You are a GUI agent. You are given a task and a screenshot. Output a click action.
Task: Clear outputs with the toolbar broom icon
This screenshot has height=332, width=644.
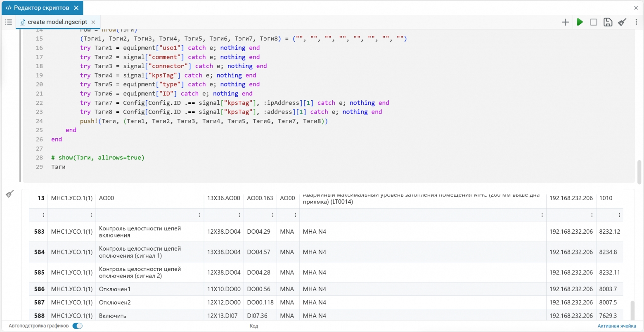tap(622, 22)
